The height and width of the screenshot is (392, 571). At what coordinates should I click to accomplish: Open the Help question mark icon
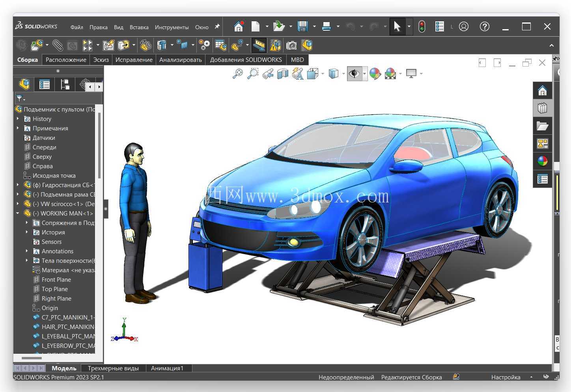[x=485, y=26]
